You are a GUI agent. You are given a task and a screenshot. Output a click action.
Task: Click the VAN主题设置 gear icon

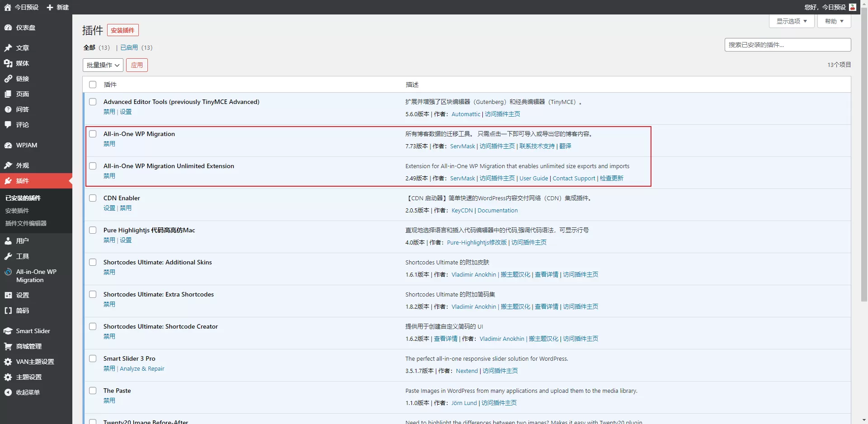(8, 362)
